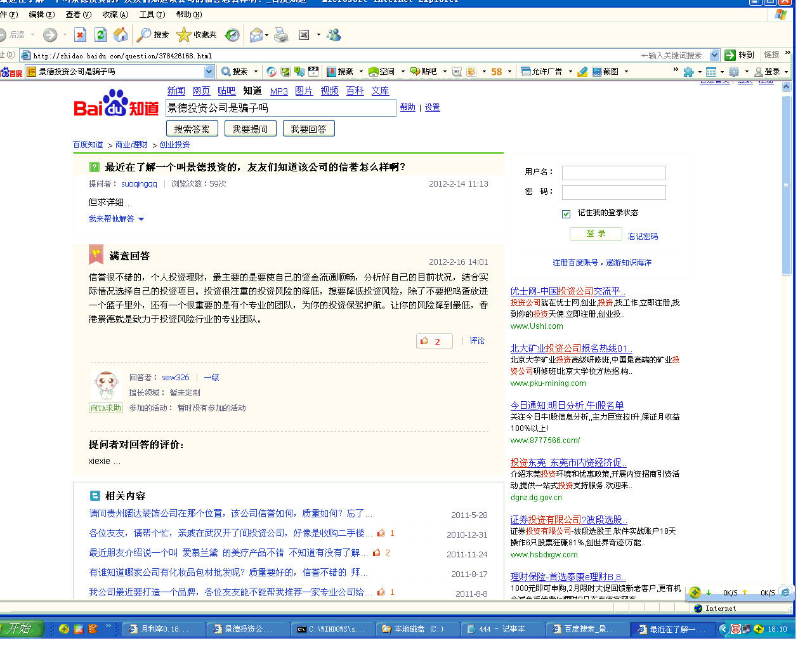812x650 pixels.
Task: Switch to the MP3 tab on Baidu
Action: pos(278,91)
